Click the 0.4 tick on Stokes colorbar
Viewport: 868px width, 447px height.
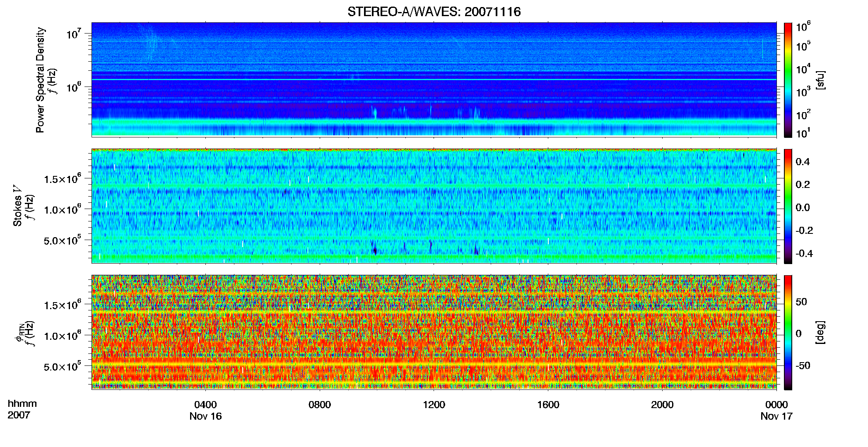803,162
